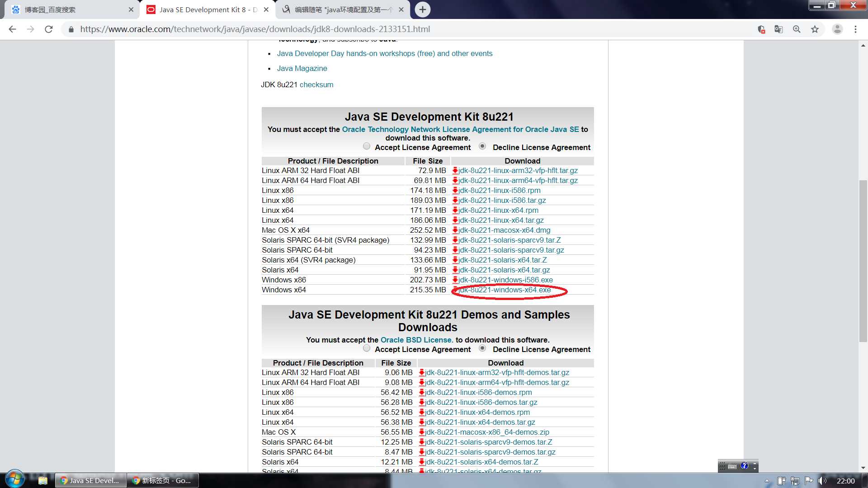Go forward to next page
The image size is (868, 488).
point(30,29)
